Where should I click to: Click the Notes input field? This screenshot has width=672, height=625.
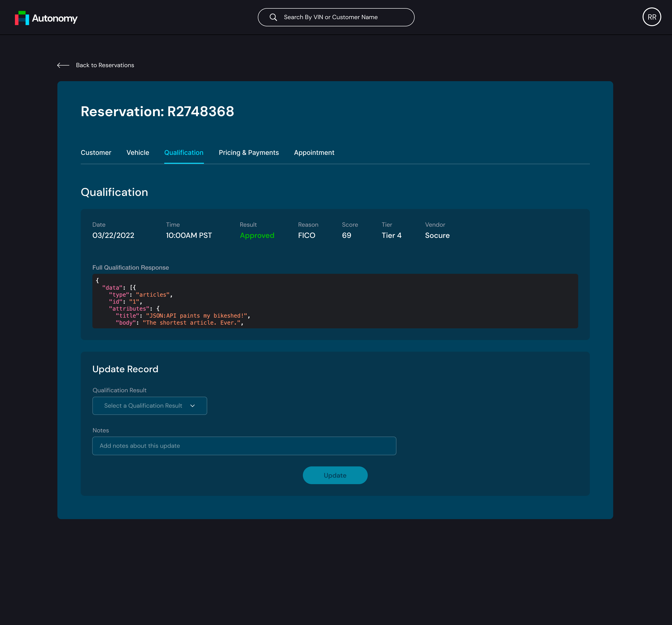click(244, 446)
